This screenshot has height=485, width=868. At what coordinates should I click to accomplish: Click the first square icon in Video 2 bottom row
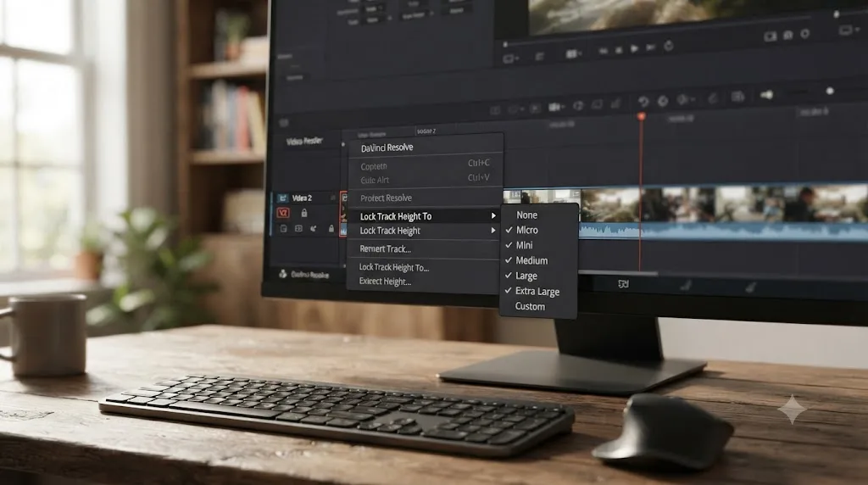(283, 229)
